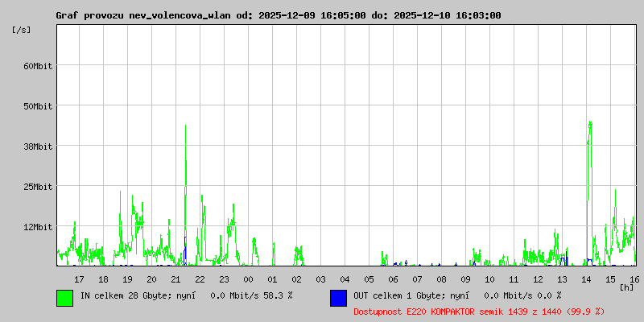Click the '22' hour label on x-axis
The height and width of the screenshot is (322, 644).
pos(200,279)
